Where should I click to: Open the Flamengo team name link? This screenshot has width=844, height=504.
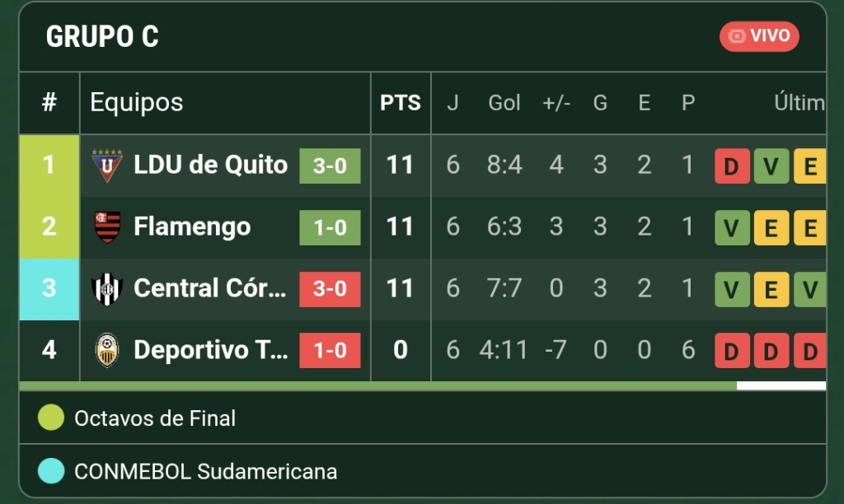(x=192, y=226)
